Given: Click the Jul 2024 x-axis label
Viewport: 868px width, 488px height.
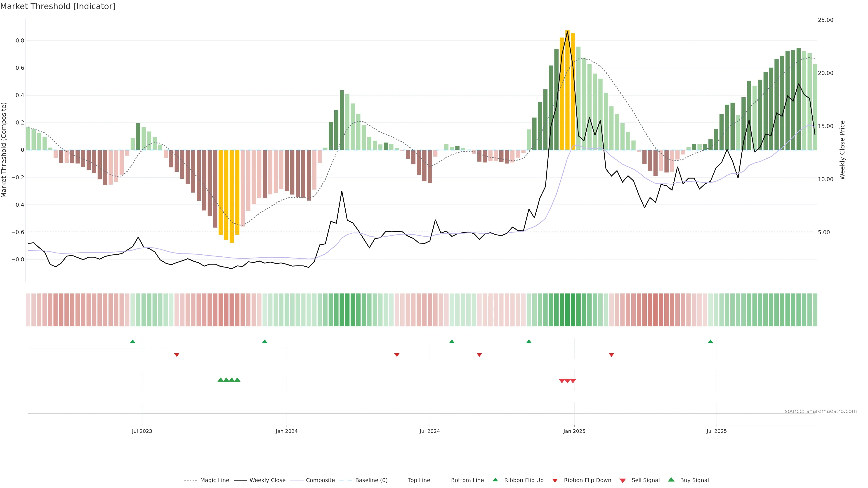Looking at the screenshot, I should point(430,431).
